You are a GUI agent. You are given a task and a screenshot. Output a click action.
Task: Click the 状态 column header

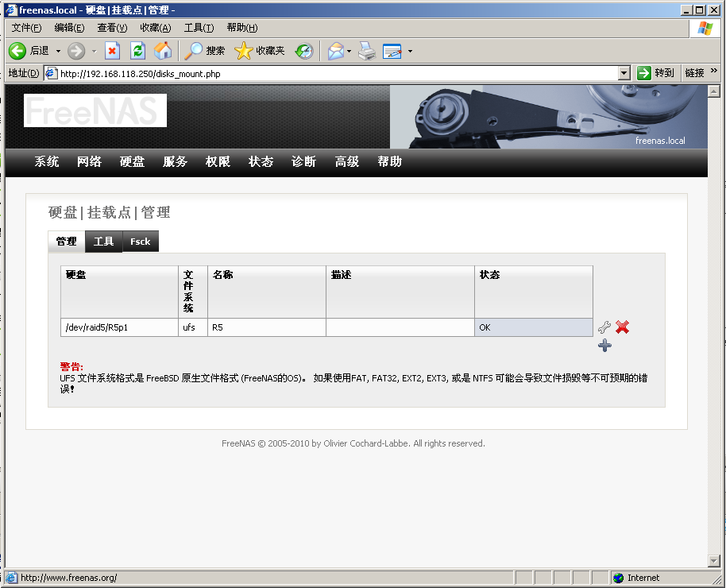(x=534, y=292)
